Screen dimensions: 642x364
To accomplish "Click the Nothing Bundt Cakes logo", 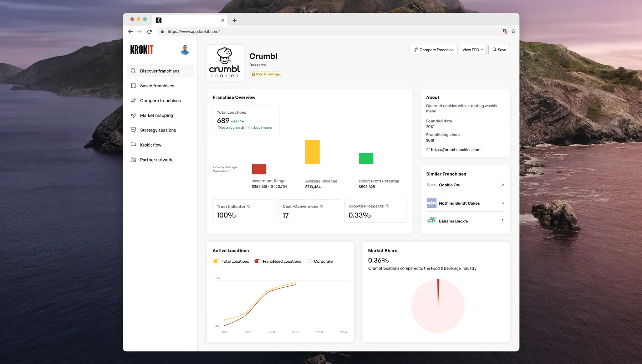I will point(432,203).
